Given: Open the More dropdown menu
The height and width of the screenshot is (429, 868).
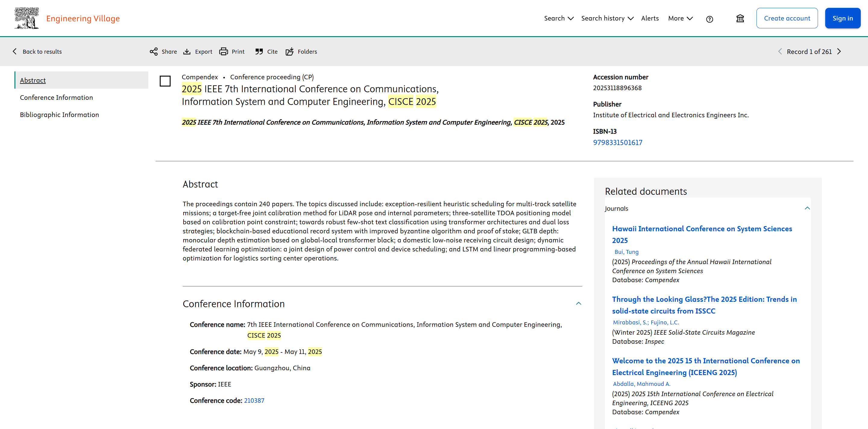Looking at the screenshot, I should [x=680, y=18].
